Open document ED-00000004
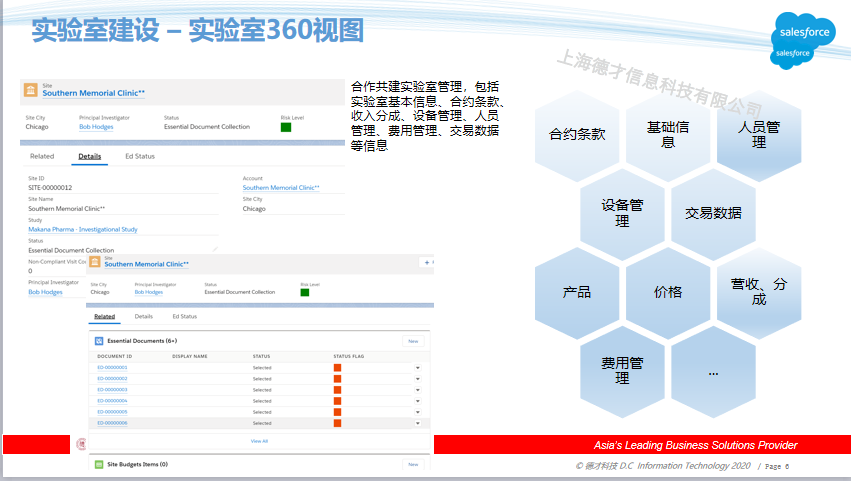 tap(112, 401)
